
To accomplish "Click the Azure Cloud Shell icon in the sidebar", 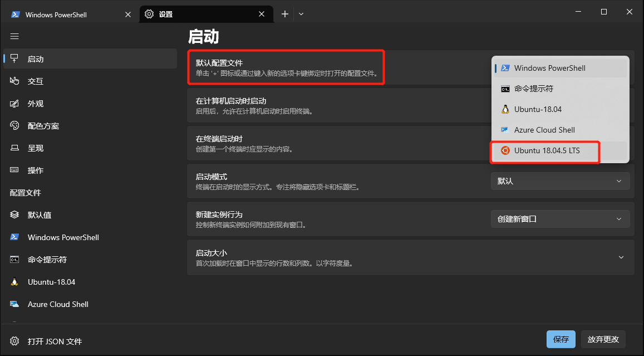I will [x=14, y=304].
